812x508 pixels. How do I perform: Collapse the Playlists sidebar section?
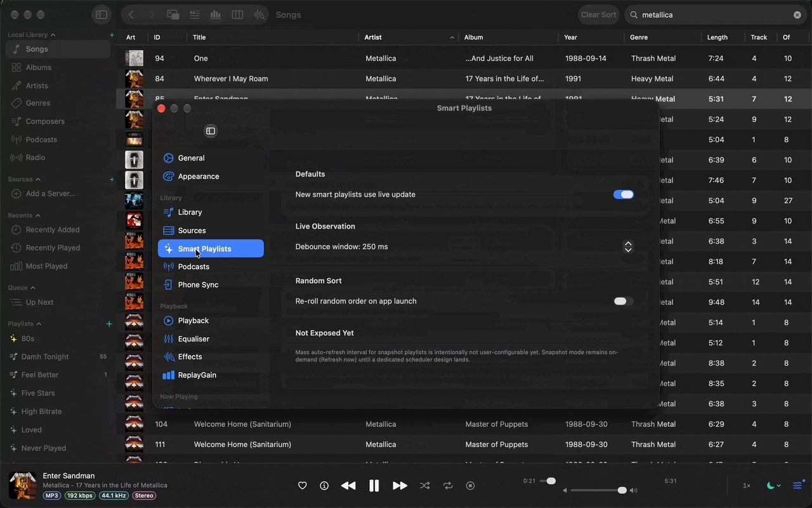tap(39, 324)
